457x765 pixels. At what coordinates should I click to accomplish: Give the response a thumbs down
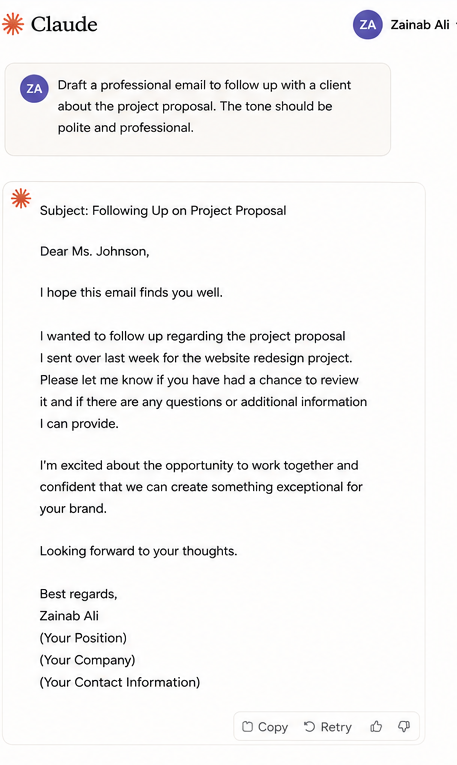[x=404, y=727]
